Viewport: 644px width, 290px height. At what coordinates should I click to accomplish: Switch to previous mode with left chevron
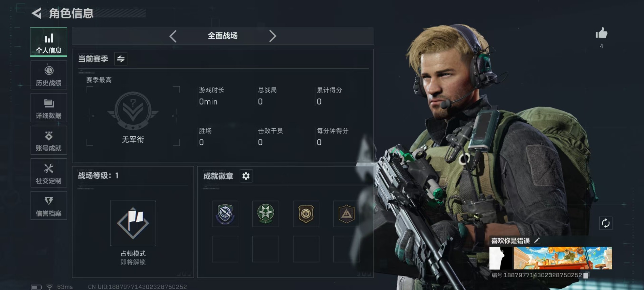173,36
